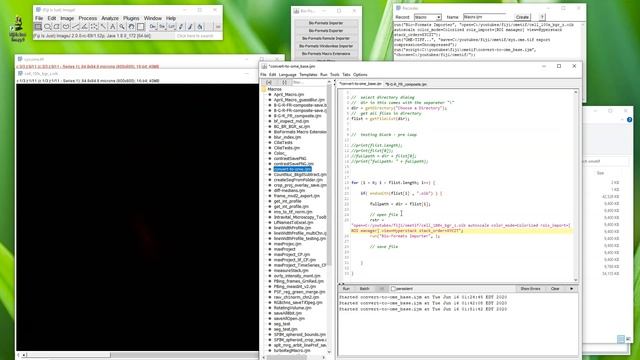The width and height of the screenshot is (640, 360).
Task: Click the Create button in Recorder
Action: click(522, 17)
